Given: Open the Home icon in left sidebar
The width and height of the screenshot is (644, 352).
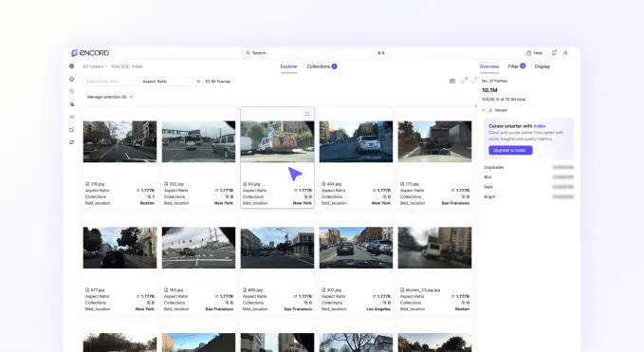Looking at the screenshot, I should (x=71, y=79).
